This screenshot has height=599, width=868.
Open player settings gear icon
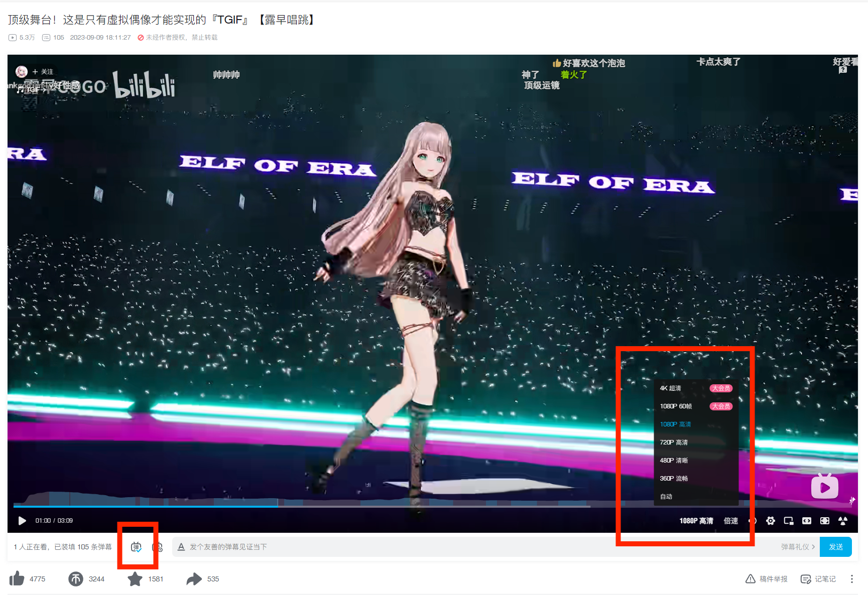[771, 521]
